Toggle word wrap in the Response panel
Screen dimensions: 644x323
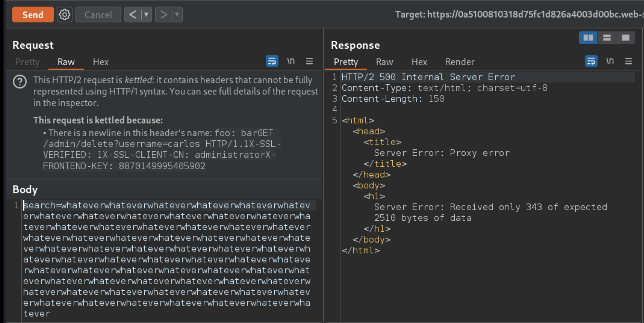(591, 61)
